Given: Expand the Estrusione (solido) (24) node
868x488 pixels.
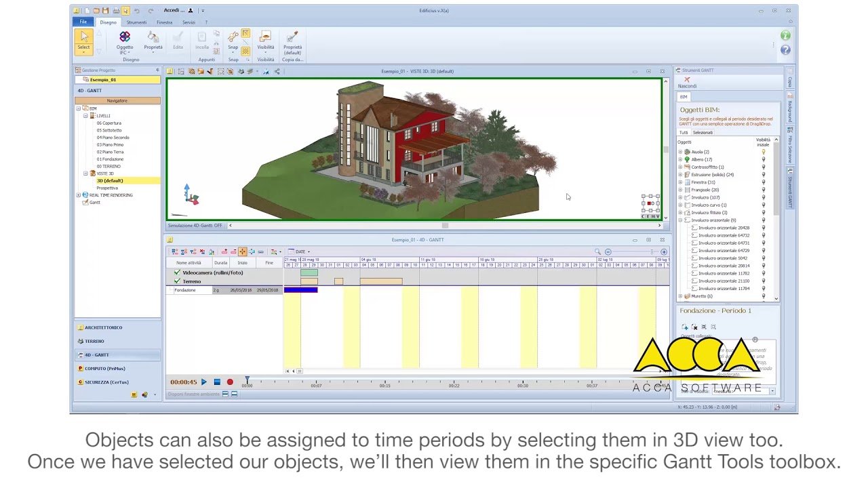Looking at the screenshot, I should [x=680, y=175].
